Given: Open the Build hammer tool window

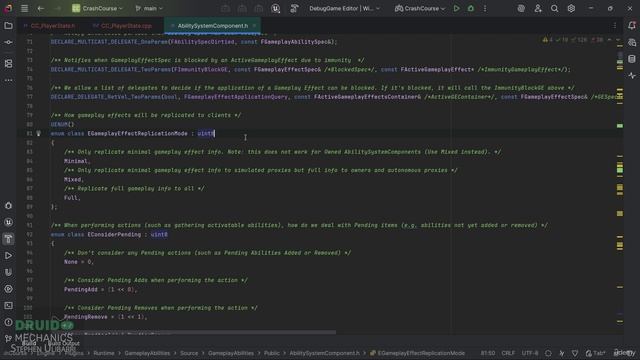Looking at the screenshot, I should click(x=8, y=239).
